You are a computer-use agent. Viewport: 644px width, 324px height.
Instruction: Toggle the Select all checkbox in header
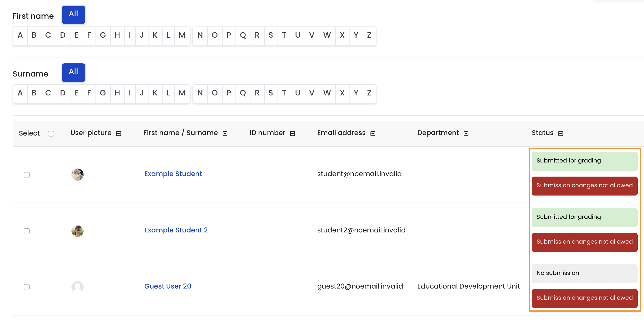tap(51, 133)
